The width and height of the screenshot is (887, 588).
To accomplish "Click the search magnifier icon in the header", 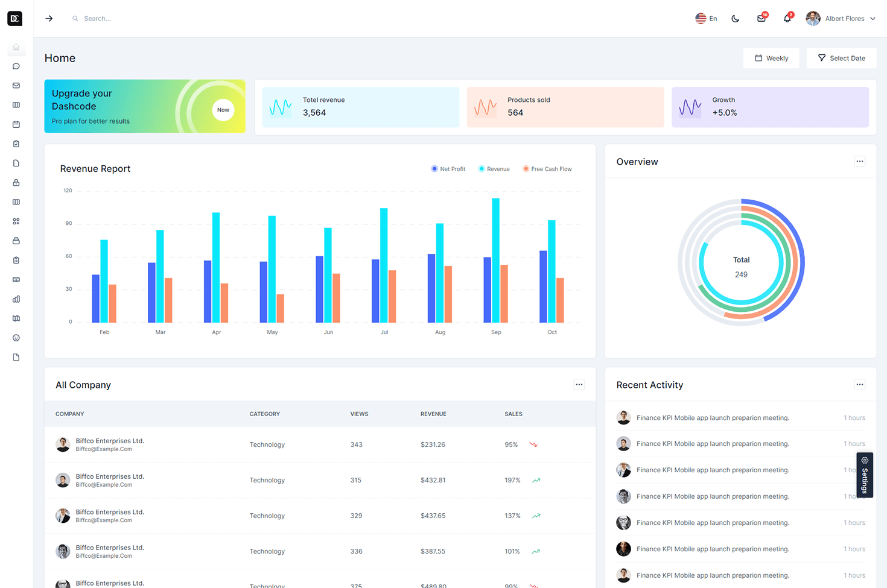I will pyautogui.click(x=75, y=19).
